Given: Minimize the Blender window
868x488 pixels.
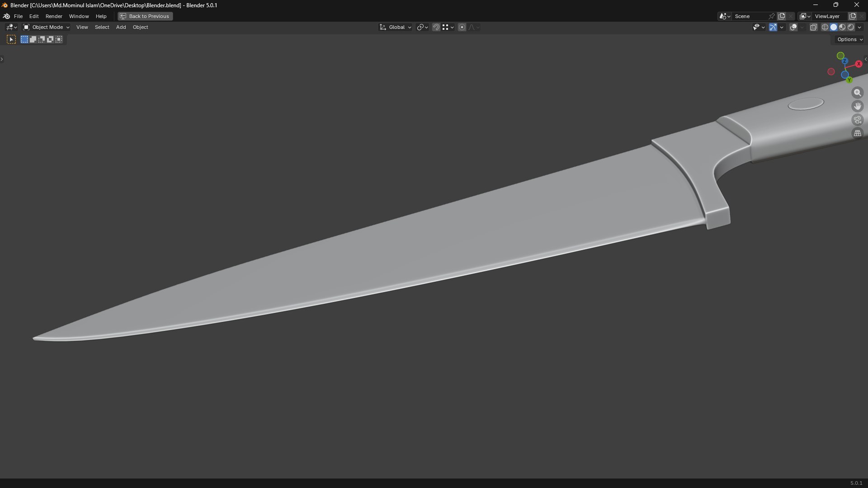Looking at the screenshot, I should point(816,5).
